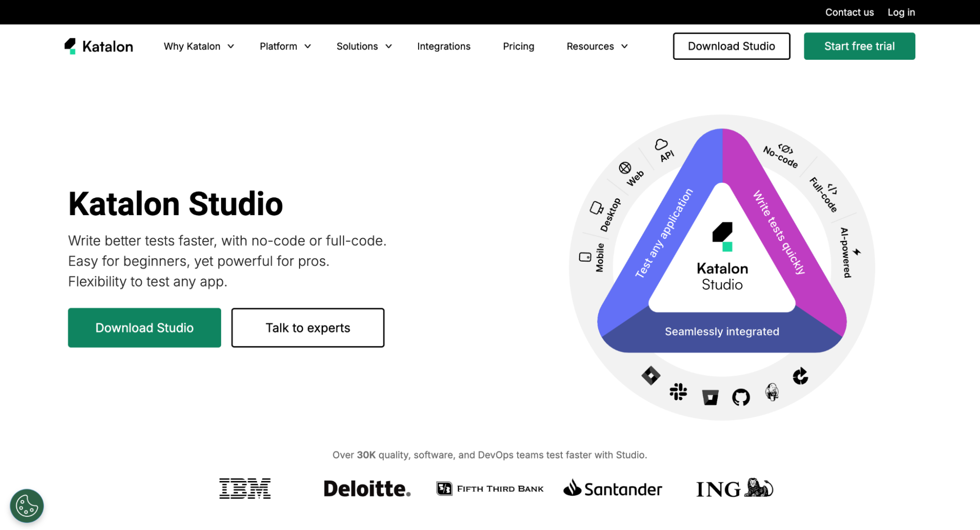This screenshot has width=980, height=530.
Task: Click the No-code icon in the diagram
Action: (x=786, y=149)
